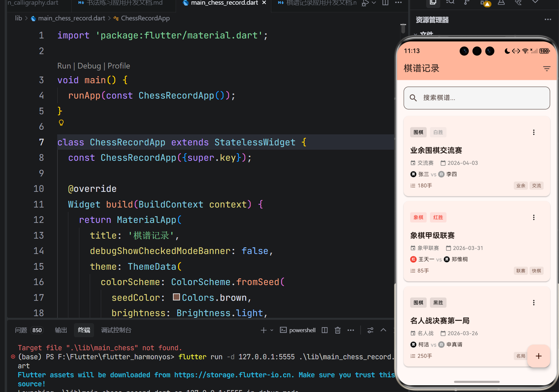This screenshot has width=559, height=392.
Task: Open the new terminal profile dropdown
Action: 272,330
